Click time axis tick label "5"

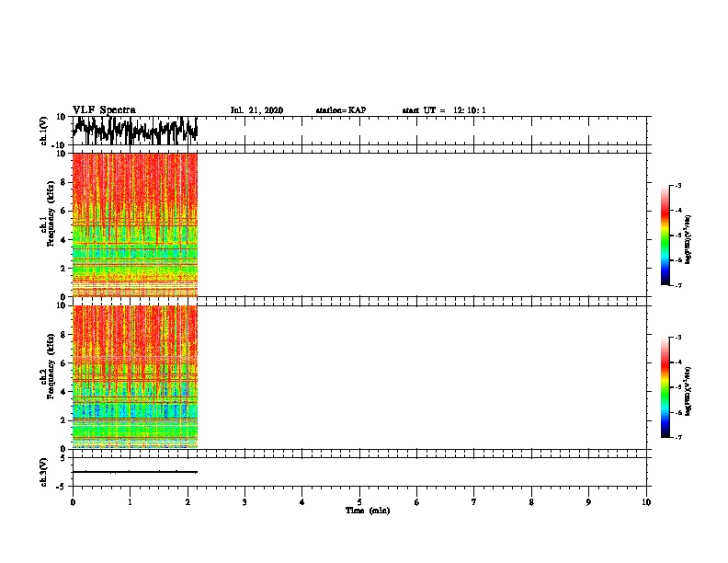pos(359,501)
